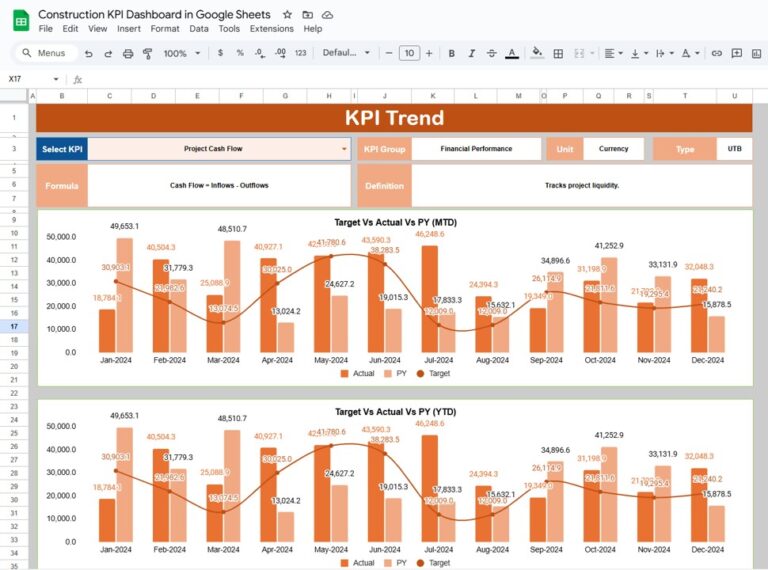Open the Google Sheets home icon

click(x=21, y=21)
